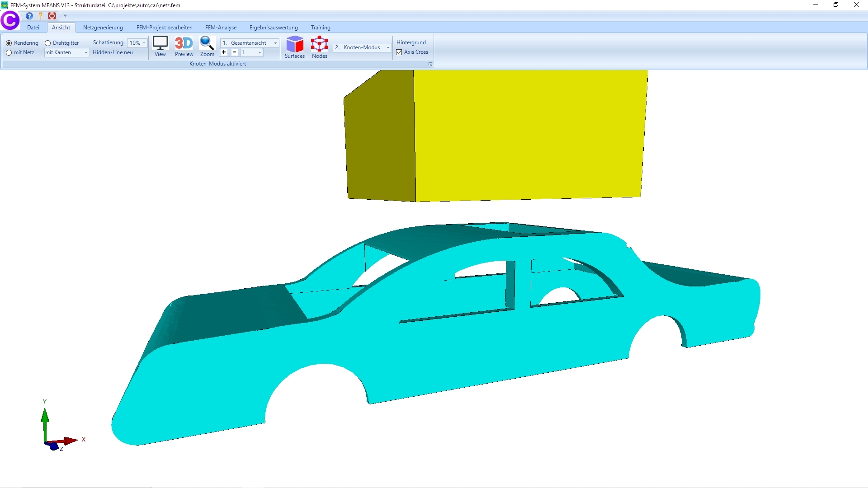
Task: Select the Surfaces cube icon
Action: 295,47
